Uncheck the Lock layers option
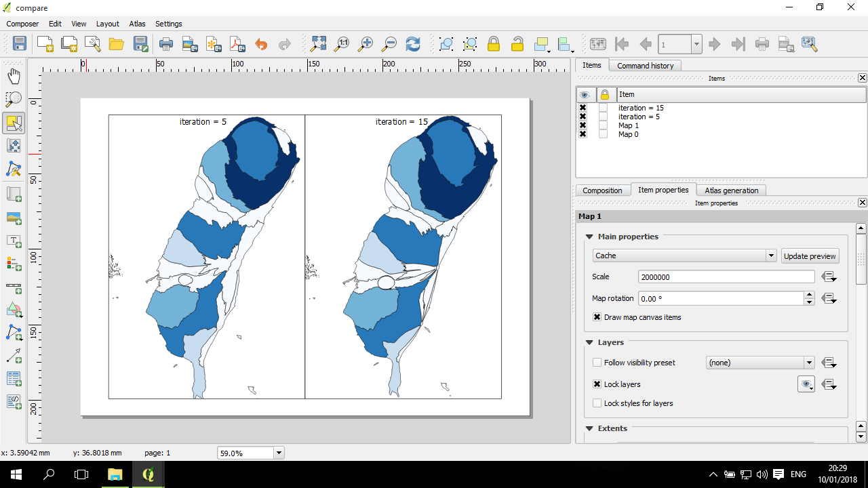This screenshot has height=488, width=868. (597, 384)
